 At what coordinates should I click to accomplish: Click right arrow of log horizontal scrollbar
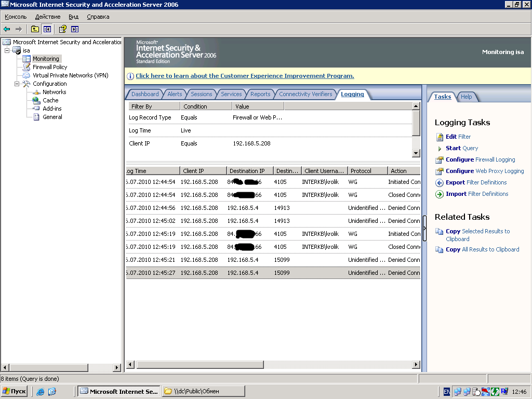[416, 365]
